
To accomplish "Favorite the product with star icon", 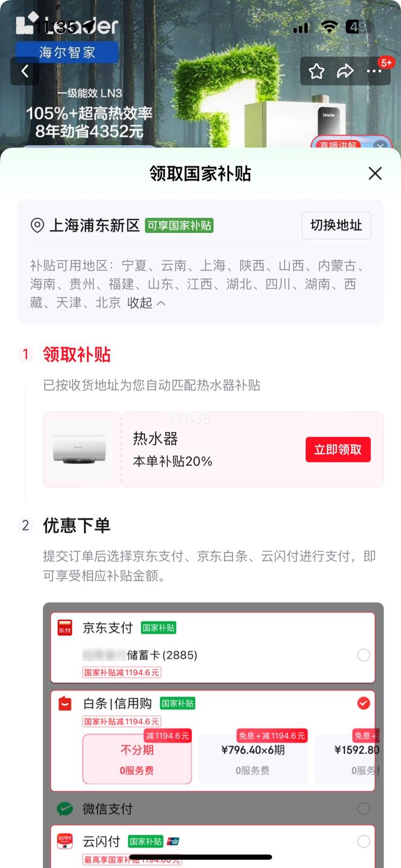I will (x=317, y=72).
